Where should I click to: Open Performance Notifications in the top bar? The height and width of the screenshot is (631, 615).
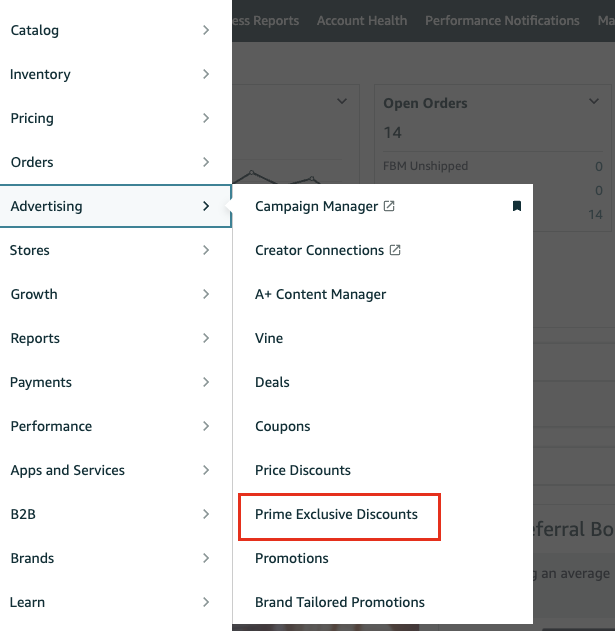(502, 21)
